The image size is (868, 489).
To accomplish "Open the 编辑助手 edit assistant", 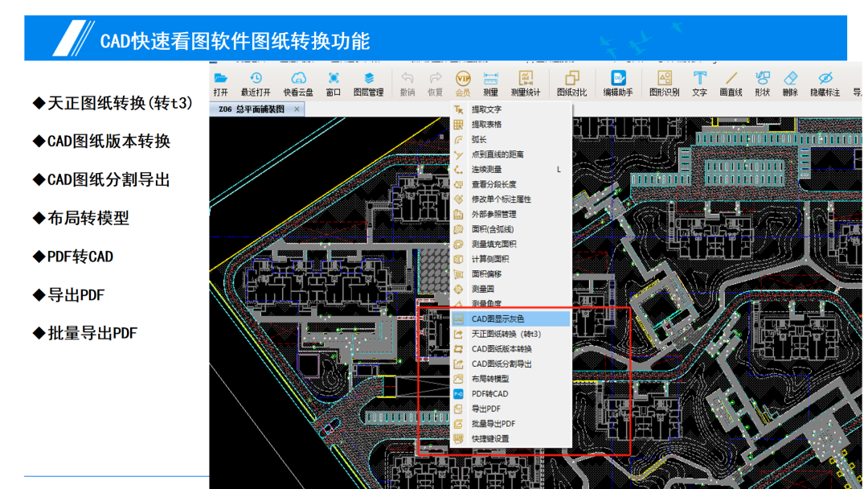I will 619,83.
